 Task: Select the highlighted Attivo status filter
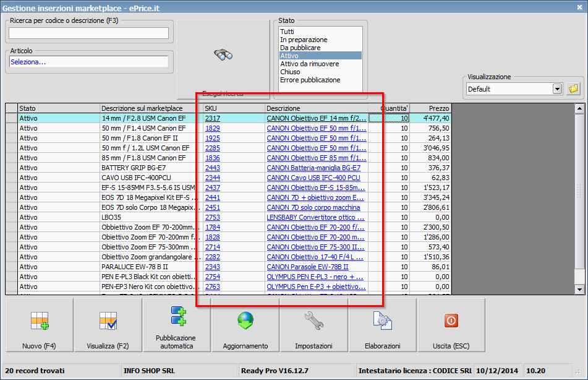click(x=321, y=56)
